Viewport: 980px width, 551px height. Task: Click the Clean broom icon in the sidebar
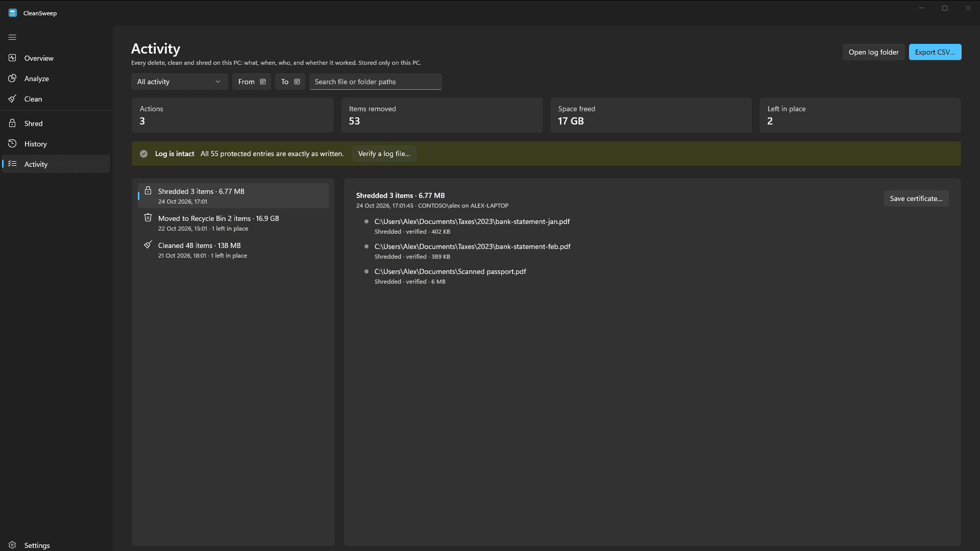point(12,98)
